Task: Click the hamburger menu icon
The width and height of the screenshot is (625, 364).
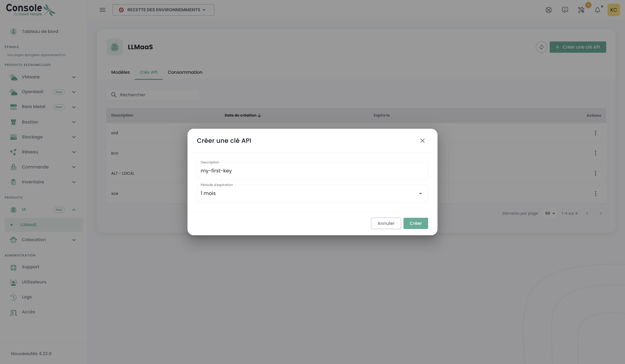Action: coord(102,10)
